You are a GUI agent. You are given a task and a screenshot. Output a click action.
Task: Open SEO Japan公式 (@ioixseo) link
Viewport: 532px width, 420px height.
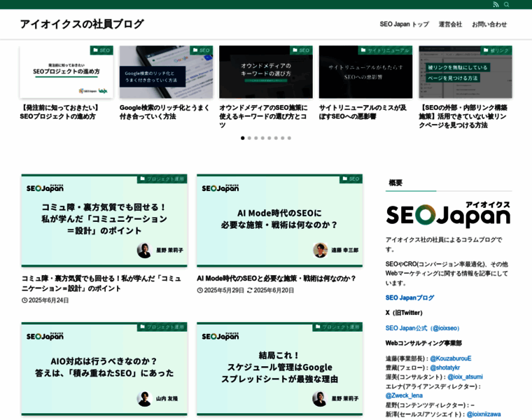point(422,328)
